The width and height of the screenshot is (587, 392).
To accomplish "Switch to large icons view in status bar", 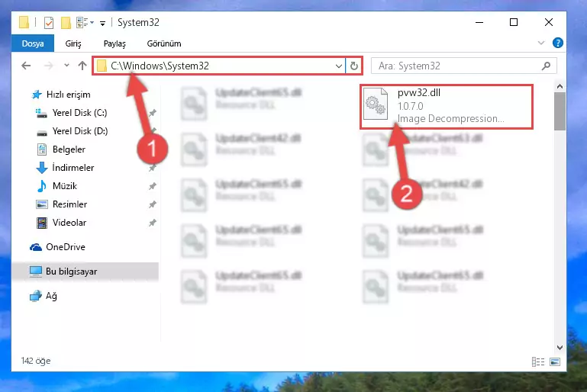I will tap(555, 361).
